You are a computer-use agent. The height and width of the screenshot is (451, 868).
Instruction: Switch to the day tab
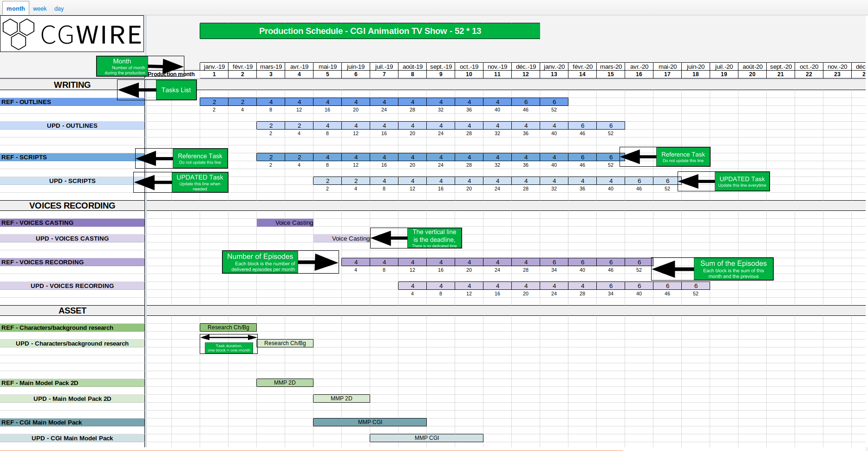(59, 8)
